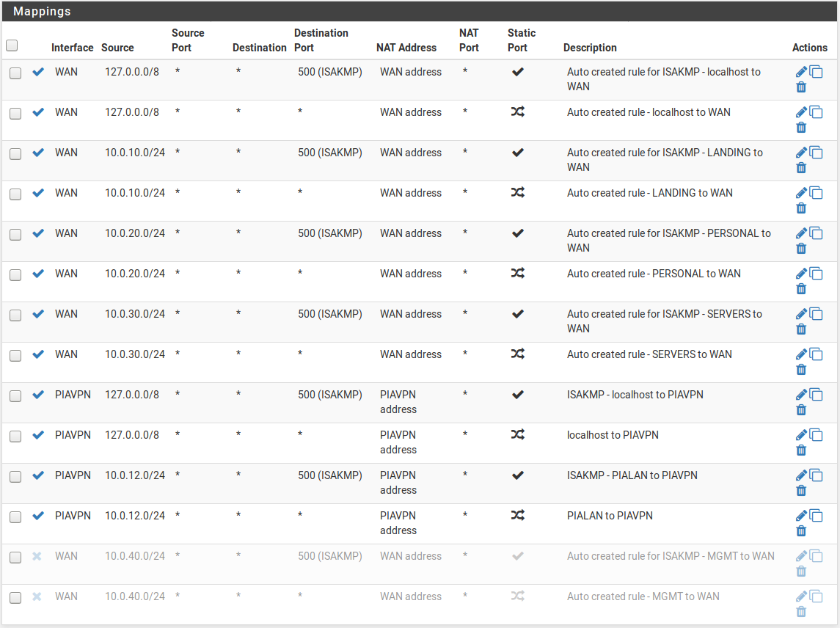This screenshot has height=628, width=840.
Task: Enable the disabled ISAKMP MGMT to WAN rule
Action: [x=37, y=556]
